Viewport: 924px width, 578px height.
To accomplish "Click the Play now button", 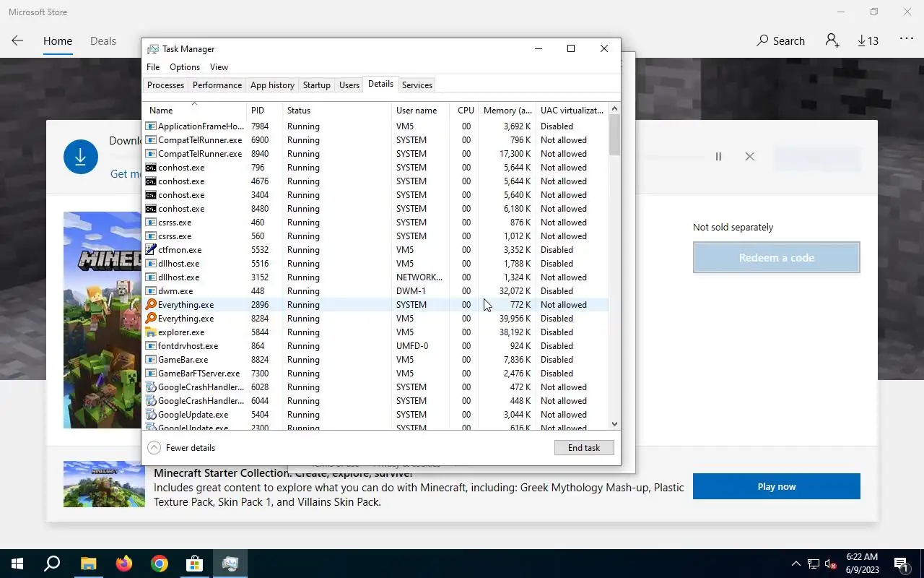I will [776, 486].
